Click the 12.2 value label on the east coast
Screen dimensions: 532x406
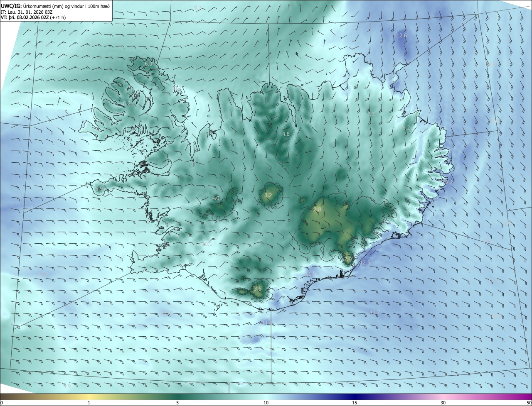pos(448,182)
